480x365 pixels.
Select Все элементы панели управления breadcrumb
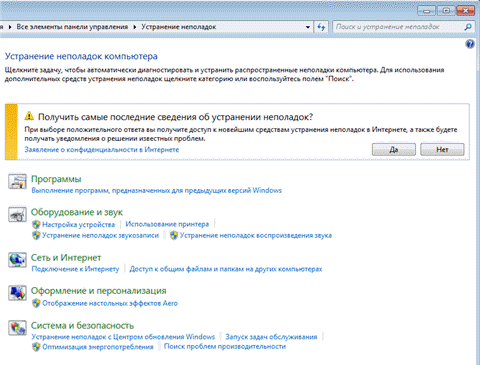(72, 27)
